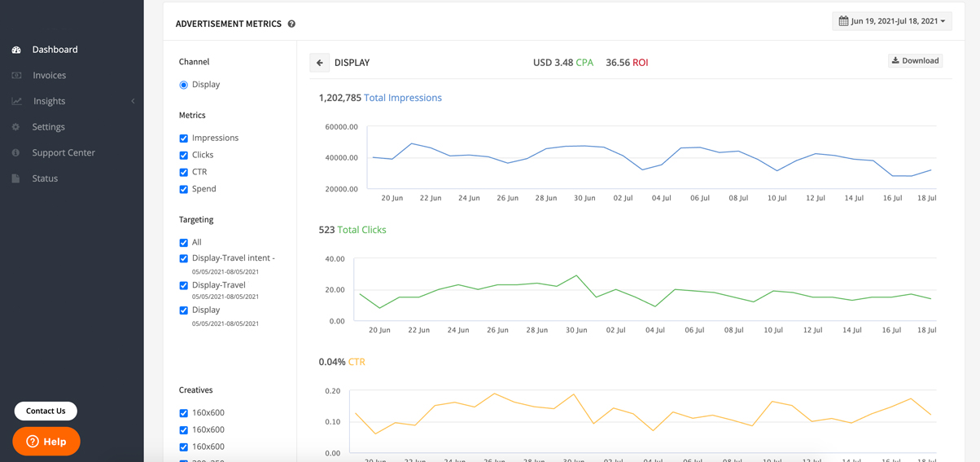980x462 pixels.
Task: Click the Invoices icon in sidebar
Action: pyautogui.click(x=16, y=76)
